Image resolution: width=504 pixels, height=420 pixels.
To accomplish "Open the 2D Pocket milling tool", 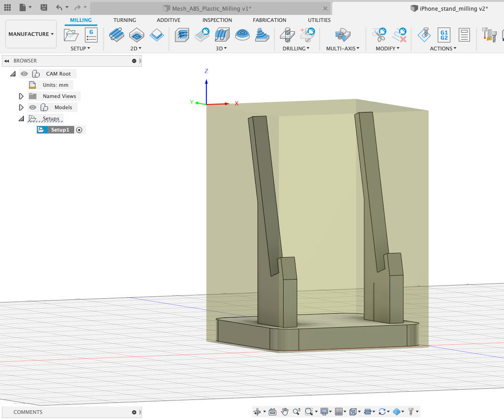I will point(136,35).
